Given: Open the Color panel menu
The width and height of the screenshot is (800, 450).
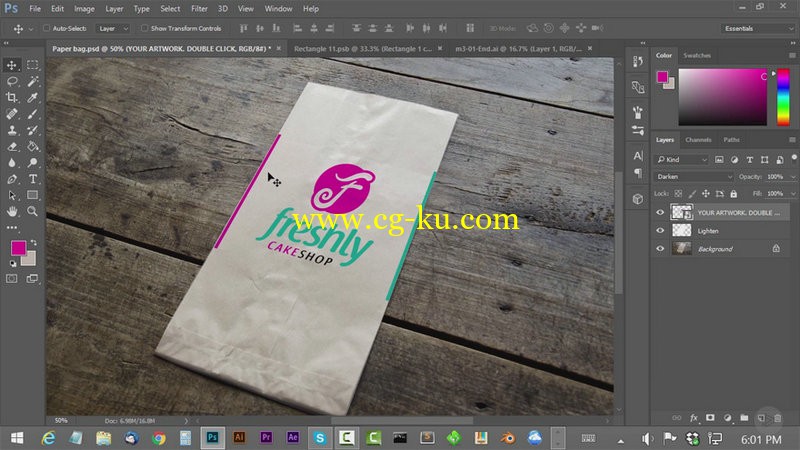Looking at the screenshot, I should (792, 55).
